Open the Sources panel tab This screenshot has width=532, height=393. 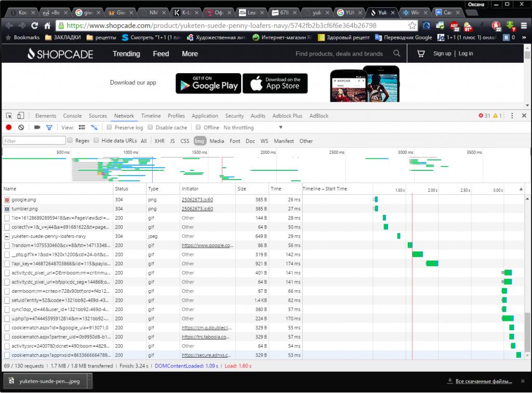click(x=98, y=116)
